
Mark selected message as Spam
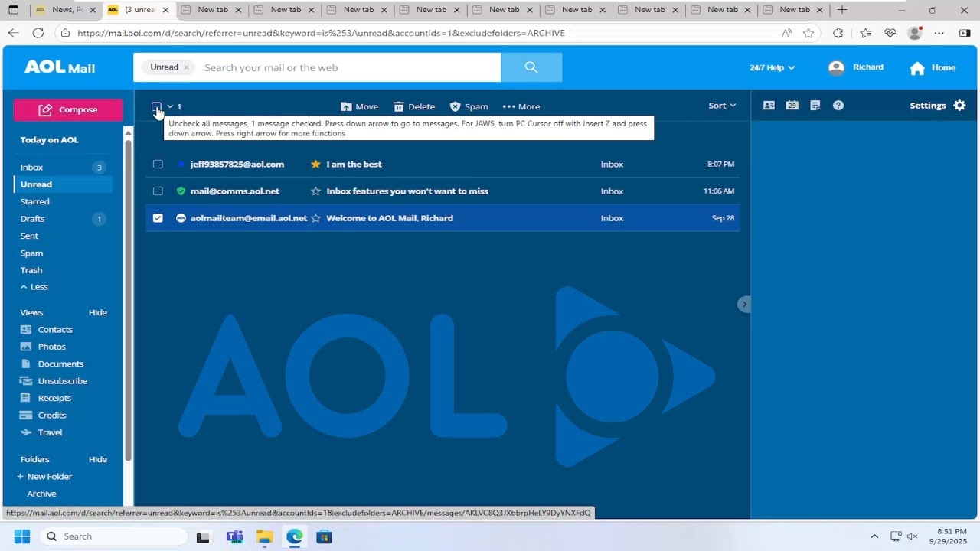click(x=469, y=106)
